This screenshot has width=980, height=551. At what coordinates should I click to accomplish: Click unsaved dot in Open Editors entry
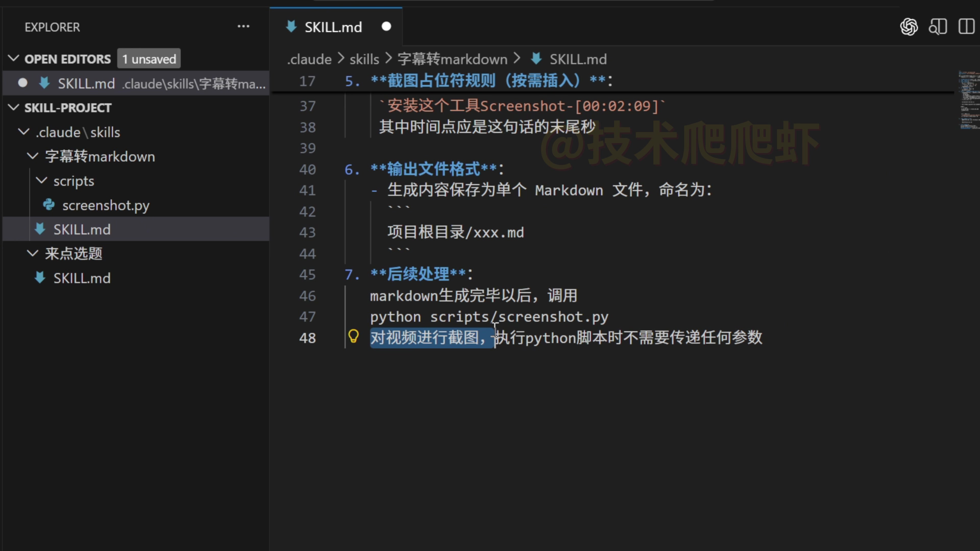coord(23,83)
